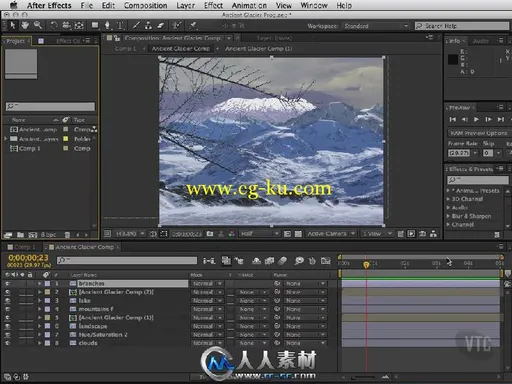Screen dimensions: 512x384
Task: Open the 1 View layout dropdown
Action: pos(377,234)
